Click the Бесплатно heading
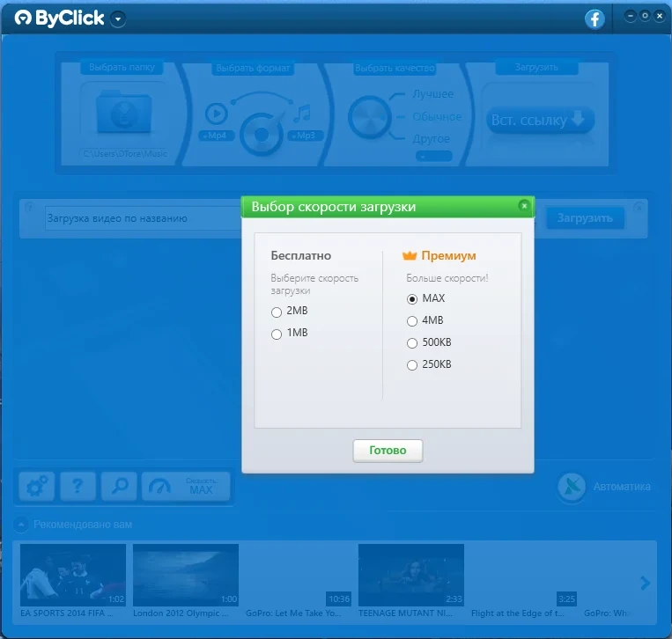Viewport: 672px width, 639px height. coord(301,255)
